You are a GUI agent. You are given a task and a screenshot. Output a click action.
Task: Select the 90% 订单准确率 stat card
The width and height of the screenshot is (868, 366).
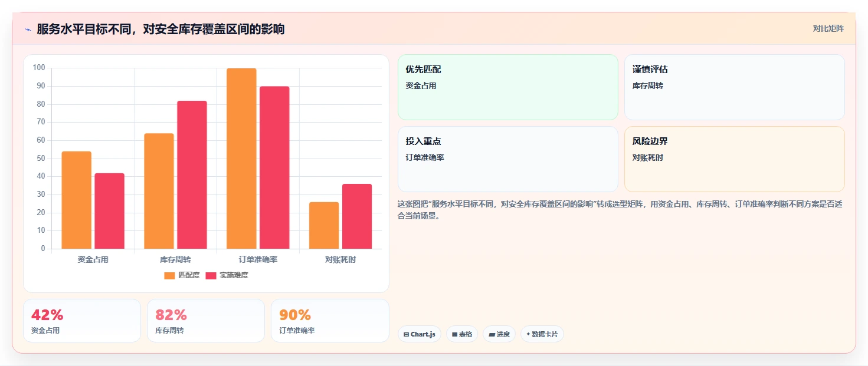coord(330,321)
